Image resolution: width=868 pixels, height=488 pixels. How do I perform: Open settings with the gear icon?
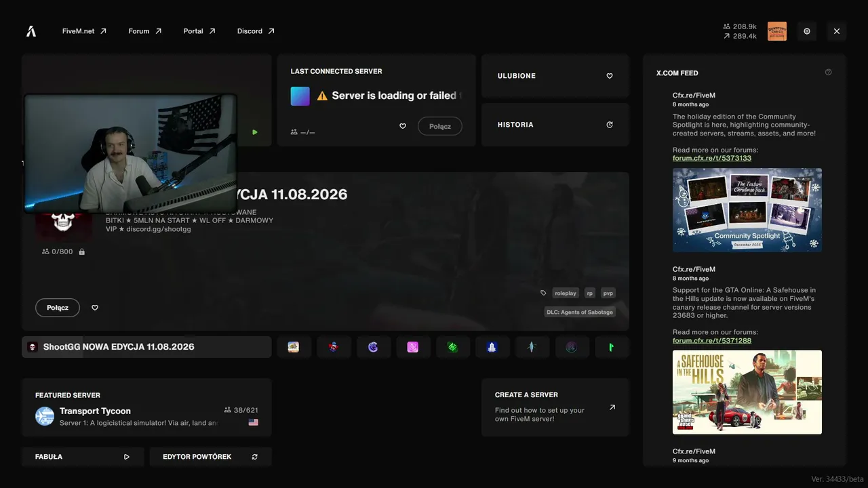(807, 31)
